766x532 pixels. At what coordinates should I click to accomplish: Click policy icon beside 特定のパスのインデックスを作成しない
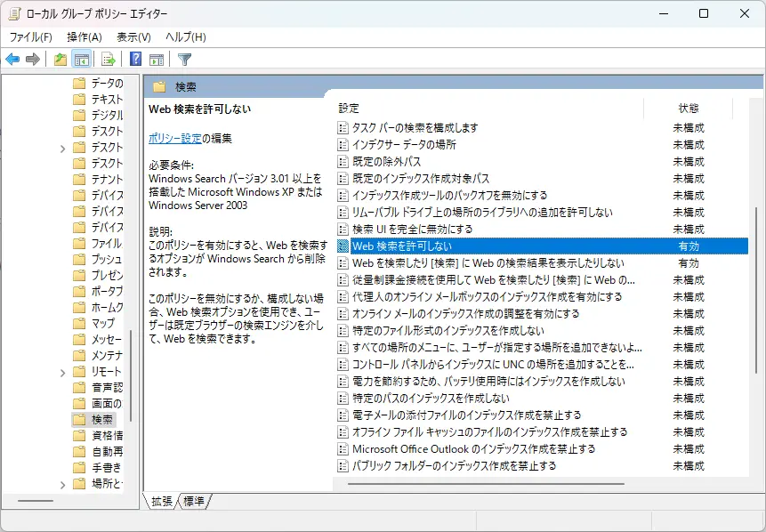(343, 399)
